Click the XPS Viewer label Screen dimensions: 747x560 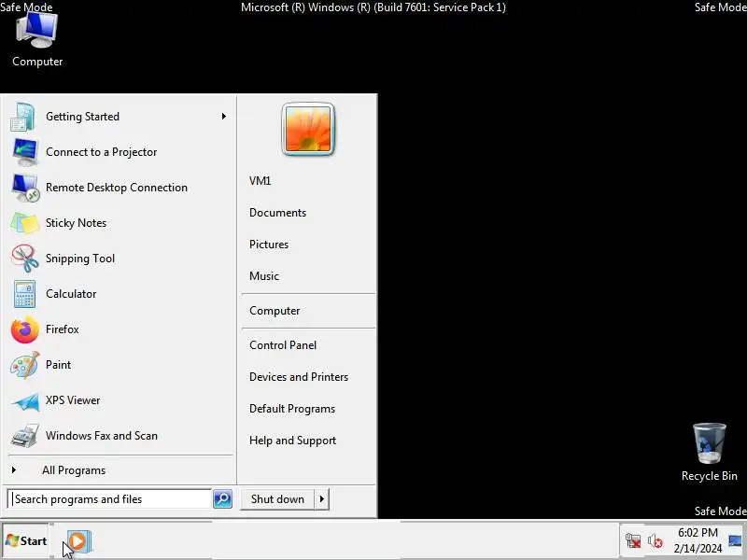coord(73,400)
